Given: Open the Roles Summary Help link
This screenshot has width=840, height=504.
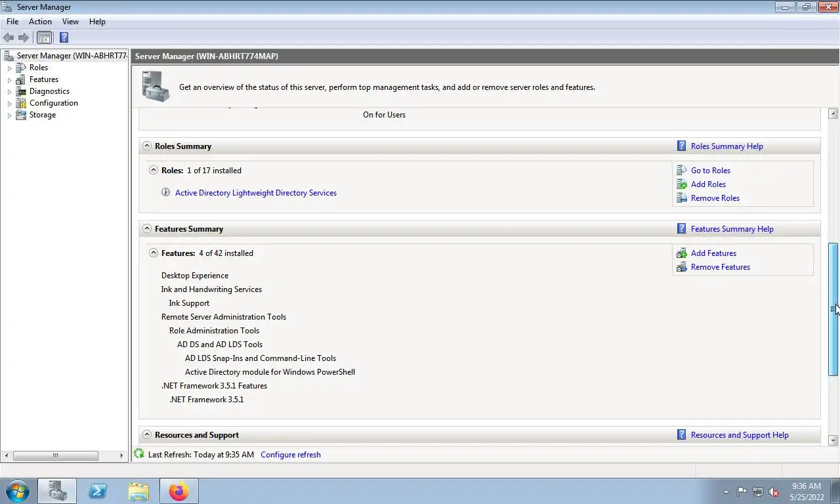Looking at the screenshot, I should 726,146.
